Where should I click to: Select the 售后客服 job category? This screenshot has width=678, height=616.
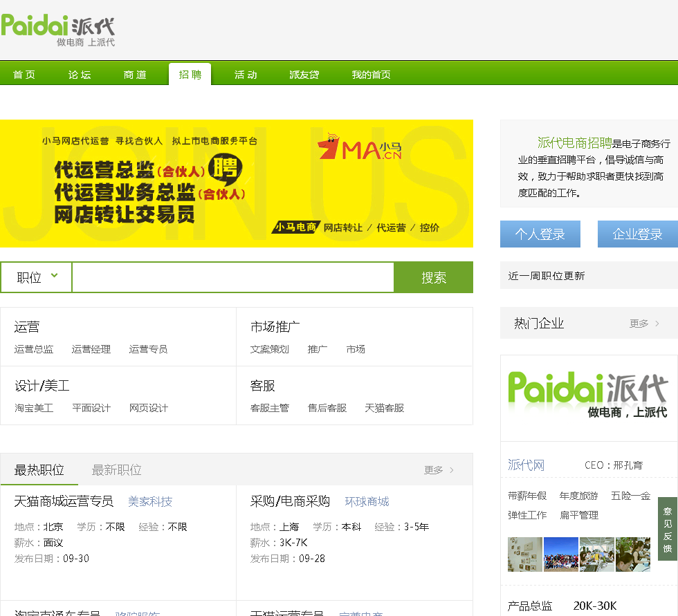pyautogui.click(x=327, y=408)
